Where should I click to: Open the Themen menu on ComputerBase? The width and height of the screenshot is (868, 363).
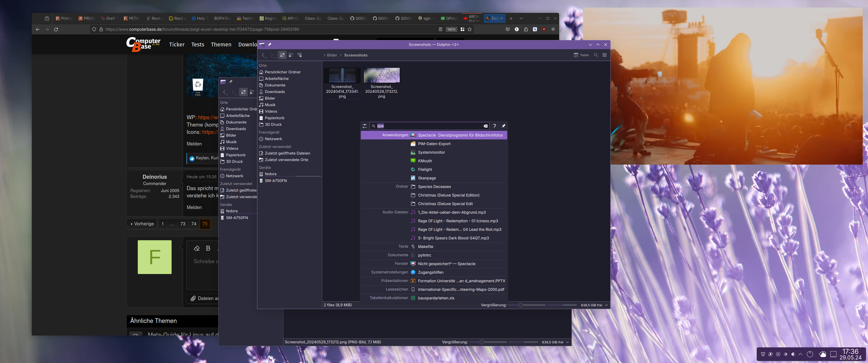[x=221, y=44]
